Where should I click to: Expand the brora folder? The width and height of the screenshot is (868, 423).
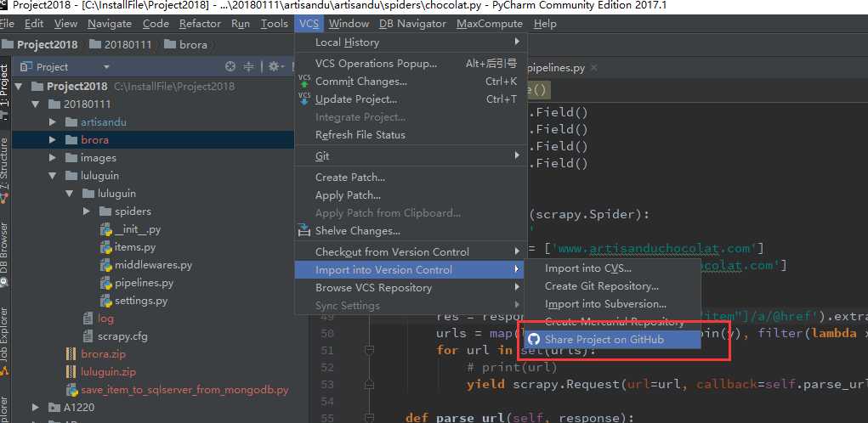coord(53,140)
